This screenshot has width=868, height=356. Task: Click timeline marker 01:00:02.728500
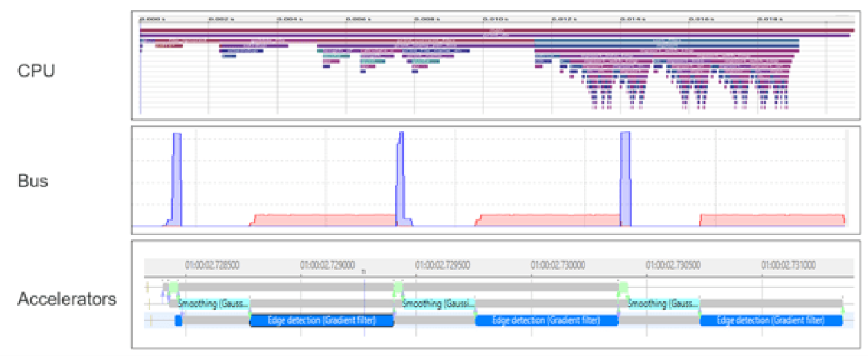(211, 264)
